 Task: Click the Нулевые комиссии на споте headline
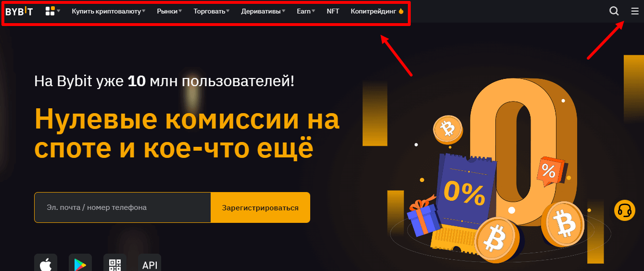point(187,134)
